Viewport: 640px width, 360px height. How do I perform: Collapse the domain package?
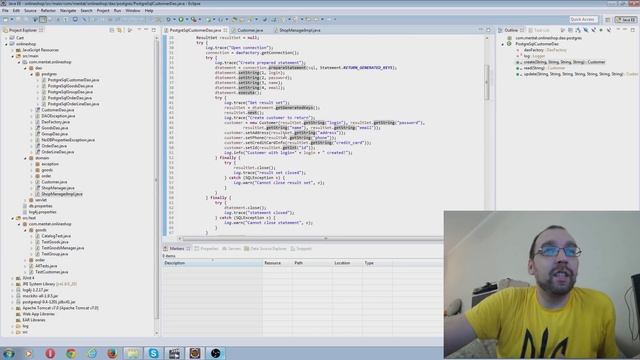click(25, 158)
